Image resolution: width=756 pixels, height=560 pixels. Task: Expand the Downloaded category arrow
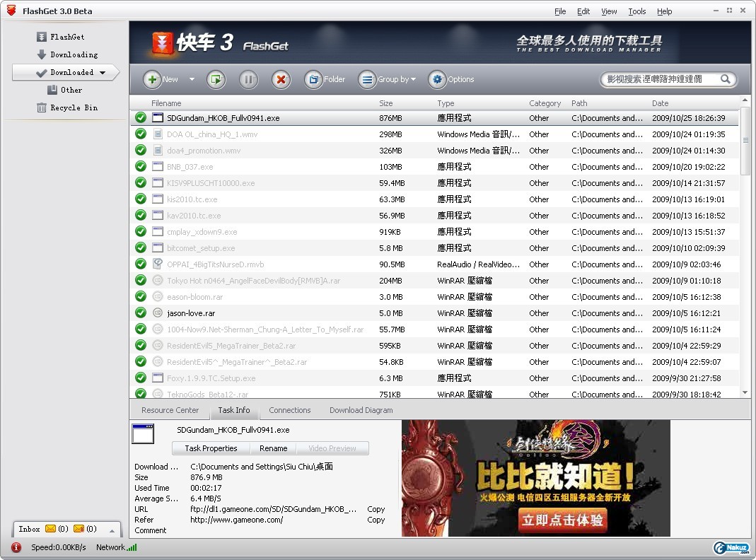click(x=103, y=73)
